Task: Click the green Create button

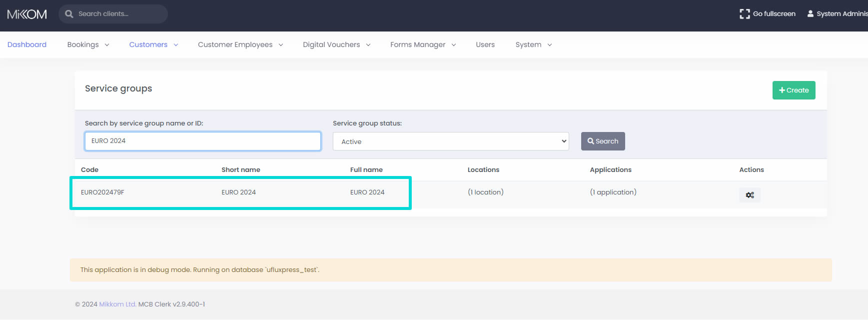Action: (794, 90)
